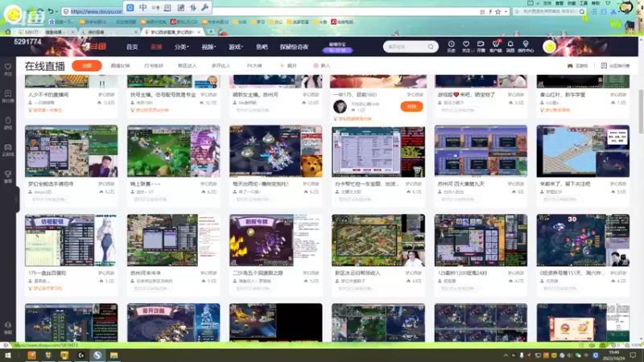Open 鱼吧 in the Douyu nav
The image size is (644, 362).
point(262,47)
